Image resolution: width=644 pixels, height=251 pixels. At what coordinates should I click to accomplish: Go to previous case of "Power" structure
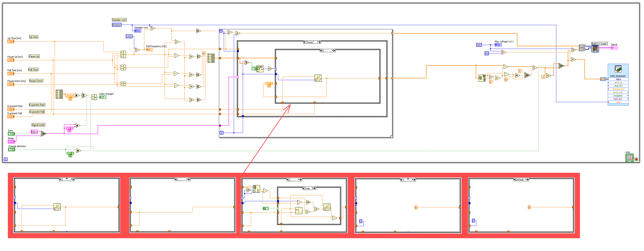click(x=304, y=42)
